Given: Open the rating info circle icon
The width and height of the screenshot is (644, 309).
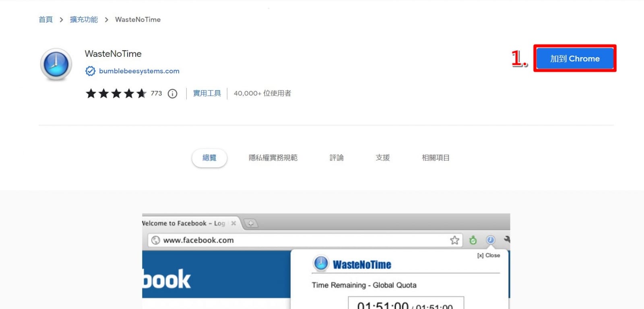Looking at the screenshot, I should click(172, 93).
